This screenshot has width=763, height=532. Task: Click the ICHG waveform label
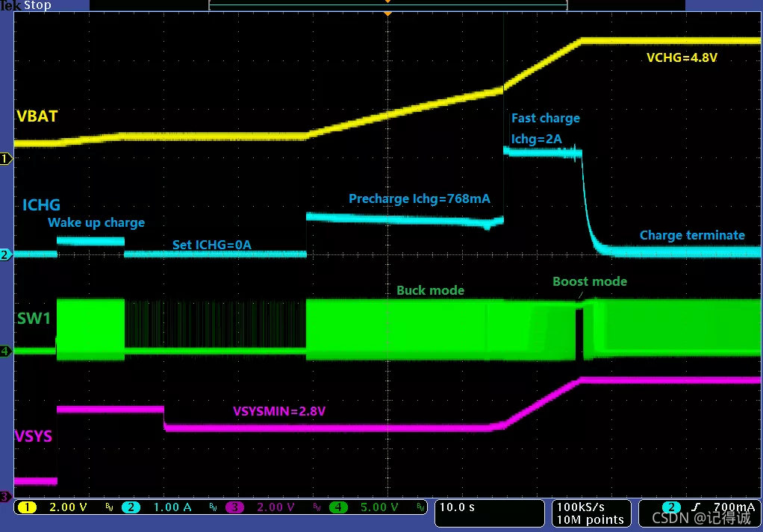click(x=41, y=204)
